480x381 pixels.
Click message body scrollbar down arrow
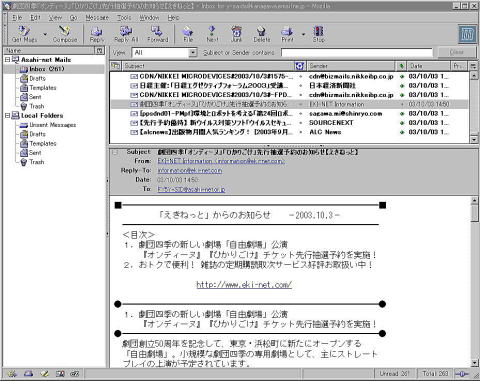(474, 363)
